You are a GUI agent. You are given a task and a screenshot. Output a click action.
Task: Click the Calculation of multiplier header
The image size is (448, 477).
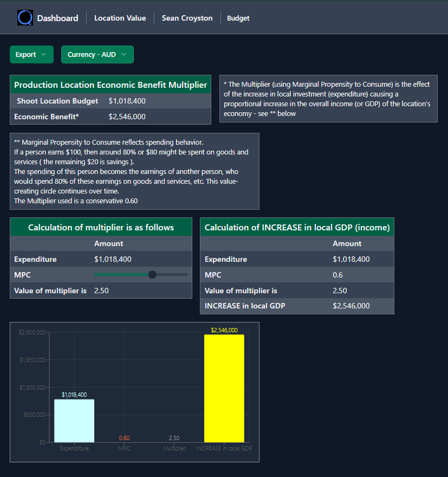click(x=101, y=227)
